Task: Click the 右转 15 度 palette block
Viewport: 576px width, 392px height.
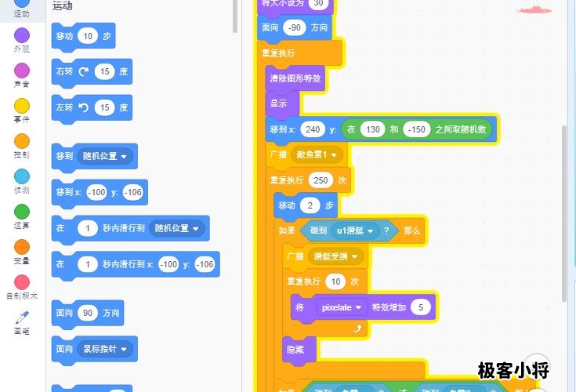Action: [x=64, y=72]
